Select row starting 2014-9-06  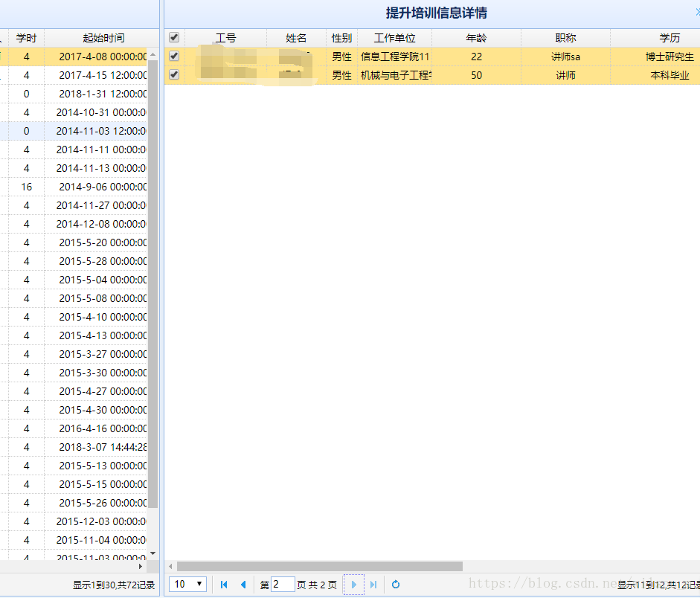(73, 187)
